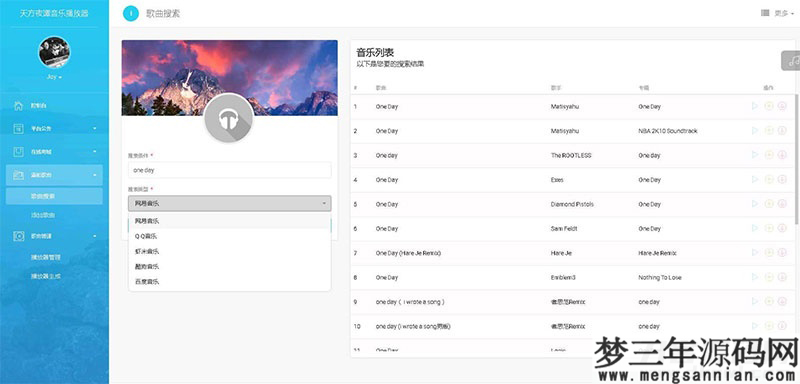
Task: Play One day by The ROOTLESS
Action: point(755,155)
